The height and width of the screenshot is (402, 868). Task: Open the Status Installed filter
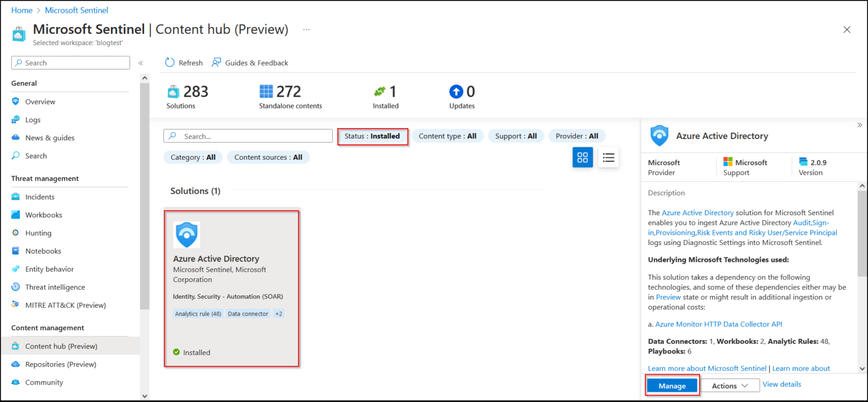point(372,136)
